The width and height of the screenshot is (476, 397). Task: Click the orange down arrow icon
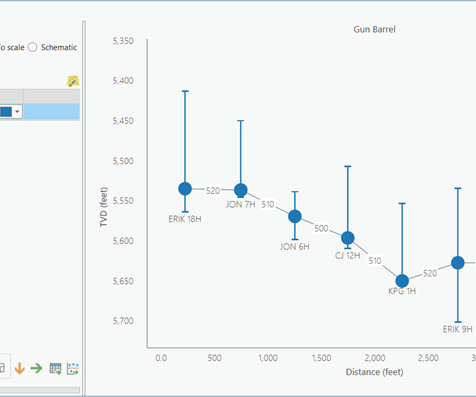click(20, 369)
